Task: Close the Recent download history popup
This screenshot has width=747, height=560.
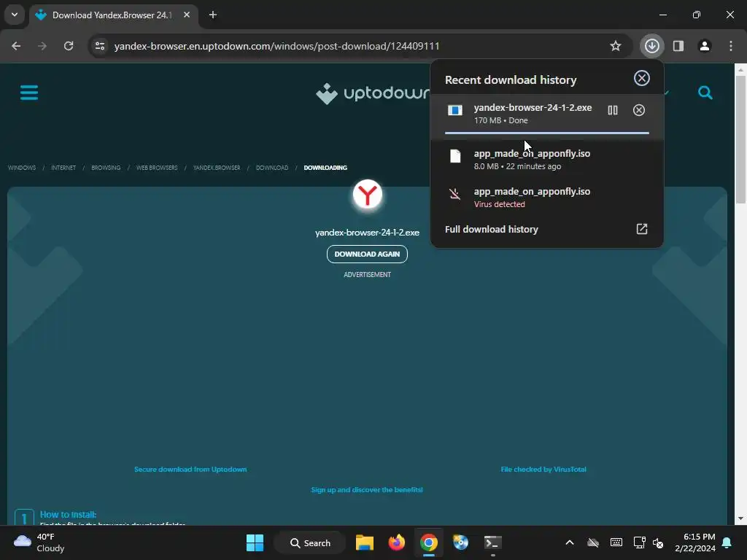Action: 642,78
